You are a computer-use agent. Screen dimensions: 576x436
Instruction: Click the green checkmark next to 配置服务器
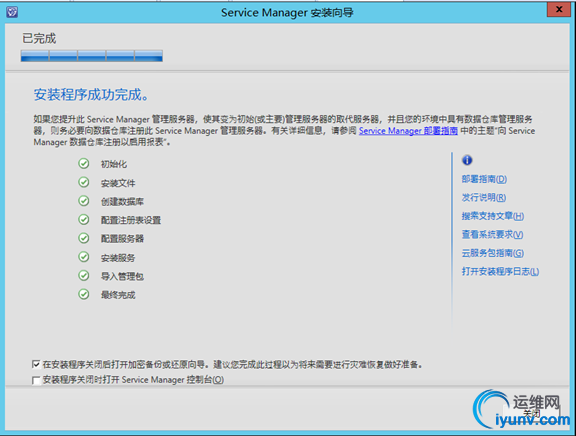84,238
